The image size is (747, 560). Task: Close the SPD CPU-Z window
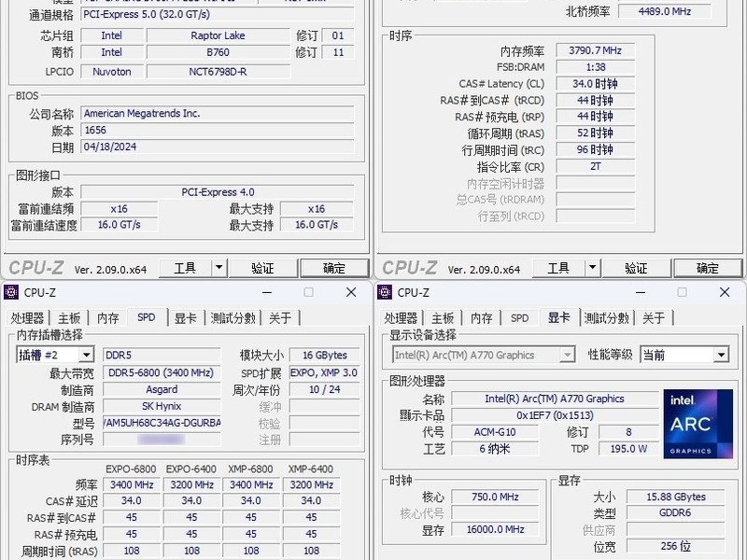351,292
